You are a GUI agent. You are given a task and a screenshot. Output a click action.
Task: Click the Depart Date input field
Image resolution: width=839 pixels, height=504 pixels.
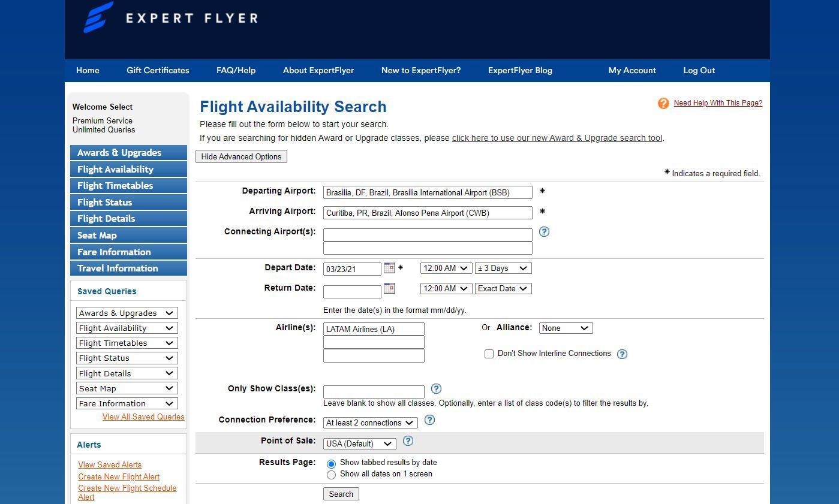coord(352,269)
